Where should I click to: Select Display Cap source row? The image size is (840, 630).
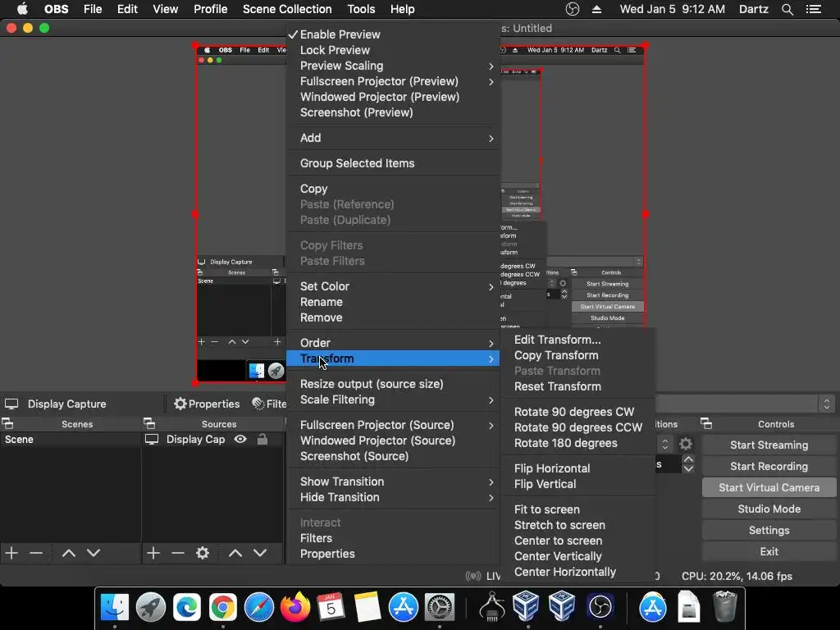click(212, 440)
